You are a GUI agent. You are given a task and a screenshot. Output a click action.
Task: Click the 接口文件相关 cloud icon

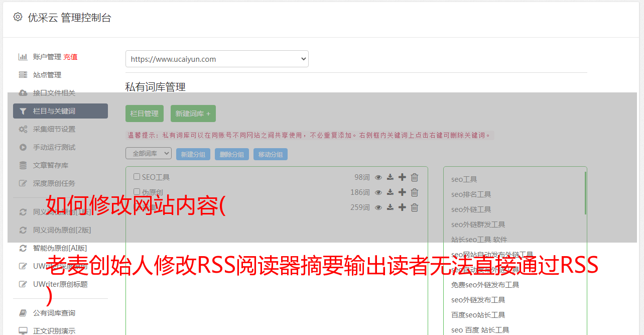23,93
